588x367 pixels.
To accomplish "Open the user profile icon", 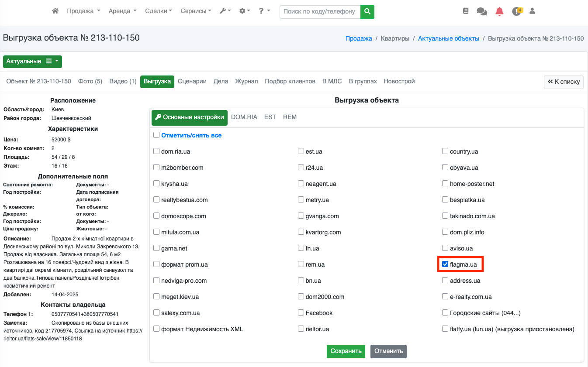I will 532,11.
